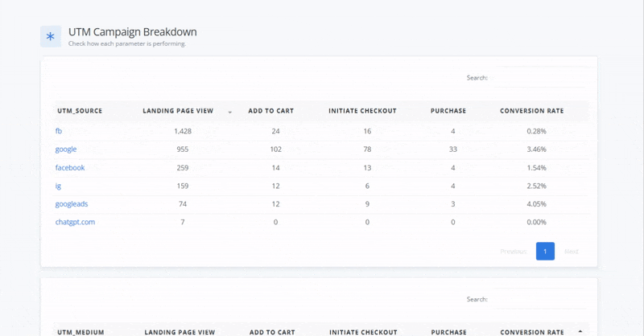This screenshot has width=644, height=336.
Task: Click the blue asterisk icon beside UTM Campaign Breakdown
Action: (51, 36)
